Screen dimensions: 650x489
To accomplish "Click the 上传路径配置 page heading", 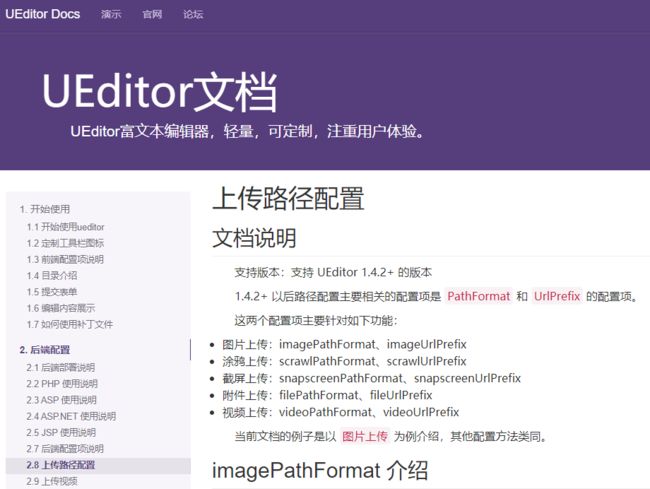I will 288,199.
